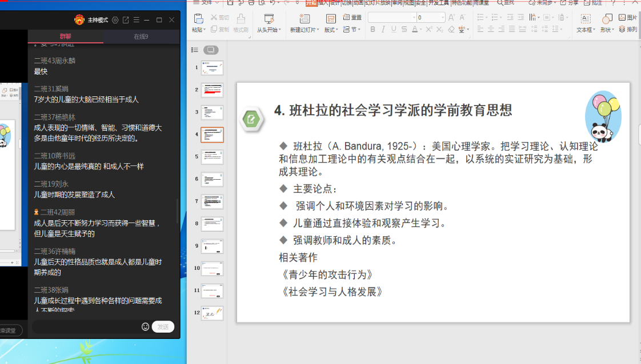The image size is (641, 364).
Task: Click the 重置 reset button
Action: [x=352, y=18]
